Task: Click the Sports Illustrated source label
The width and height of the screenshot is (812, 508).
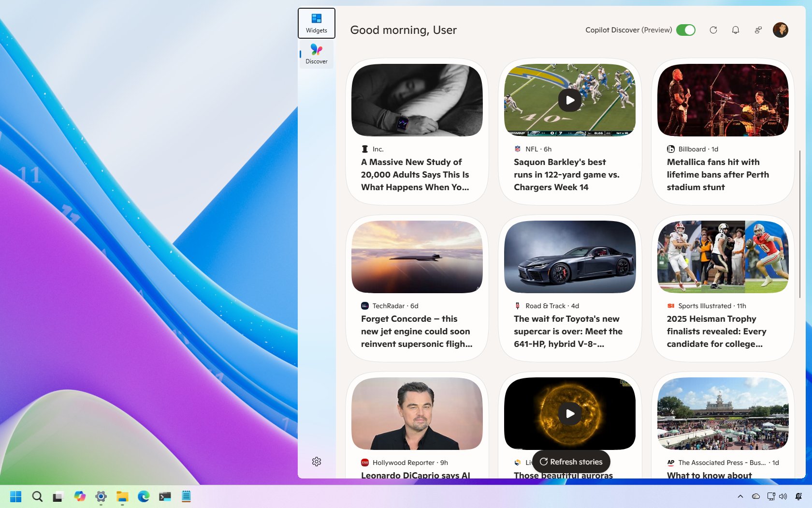Action: pyautogui.click(x=705, y=306)
